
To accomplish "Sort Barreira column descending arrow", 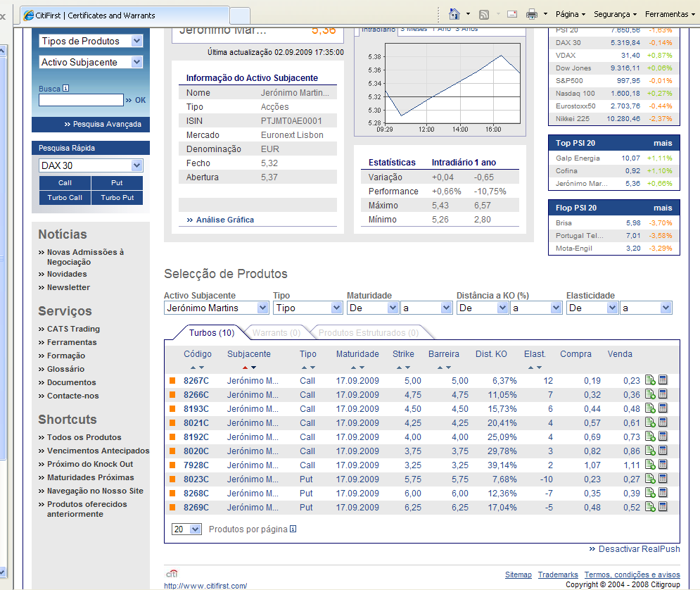I will click(449, 368).
